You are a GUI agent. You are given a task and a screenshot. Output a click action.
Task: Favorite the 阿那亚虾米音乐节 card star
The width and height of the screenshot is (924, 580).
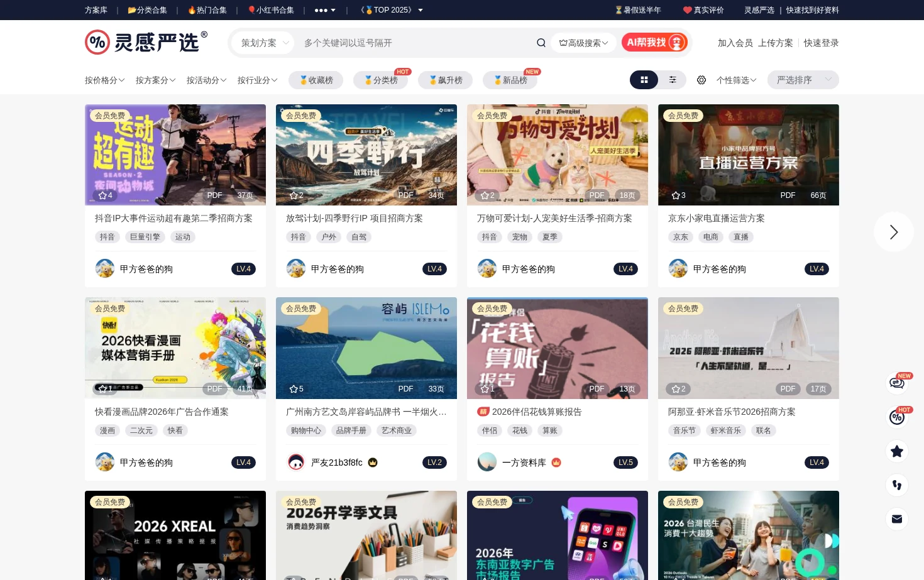pos(675,389)
